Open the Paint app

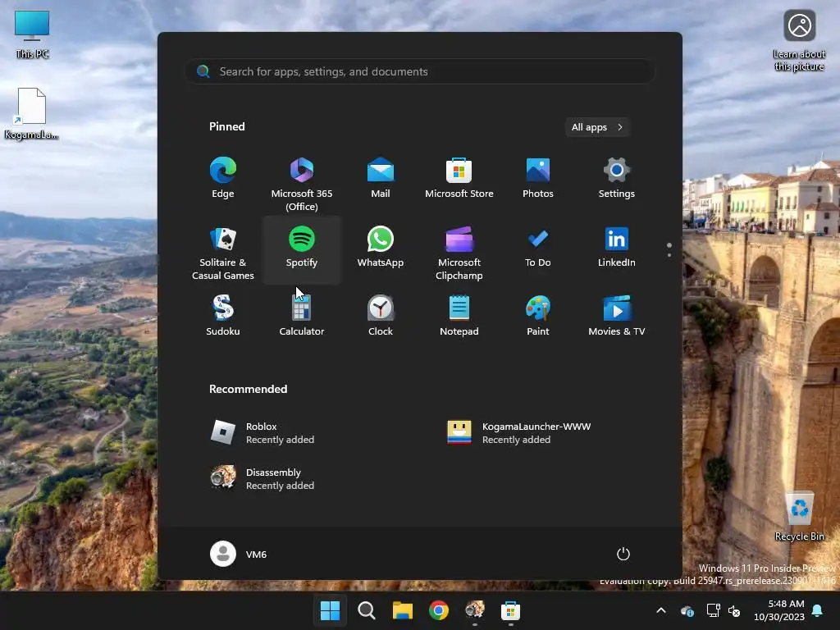(x=538, y=317)
